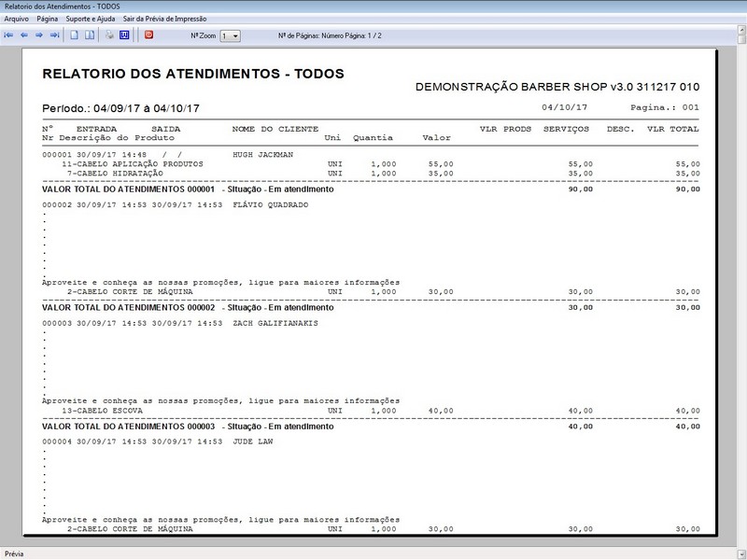
Task: Export report to Word icon
Action: click(x=124, y=35)
